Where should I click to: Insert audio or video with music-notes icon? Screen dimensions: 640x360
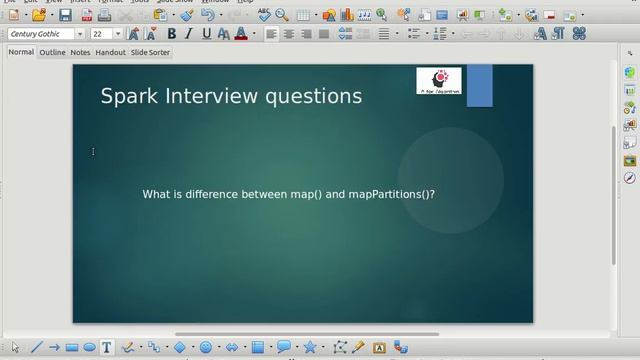(x=364, y=15)
